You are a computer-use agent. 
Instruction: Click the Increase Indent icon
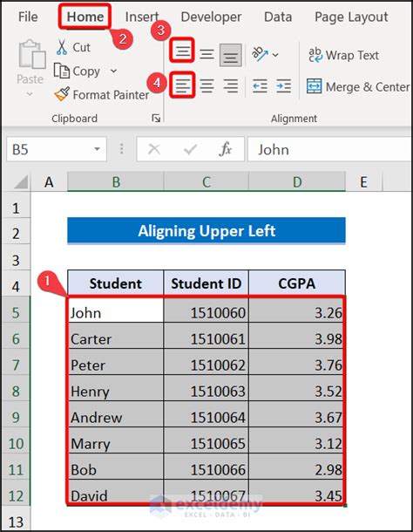point(283,85)
